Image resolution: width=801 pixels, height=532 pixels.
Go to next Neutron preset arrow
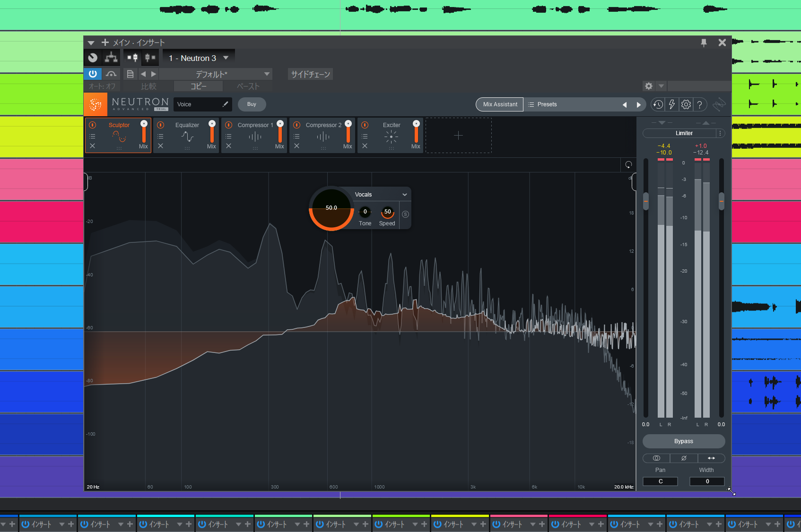(x=639, y=105)
